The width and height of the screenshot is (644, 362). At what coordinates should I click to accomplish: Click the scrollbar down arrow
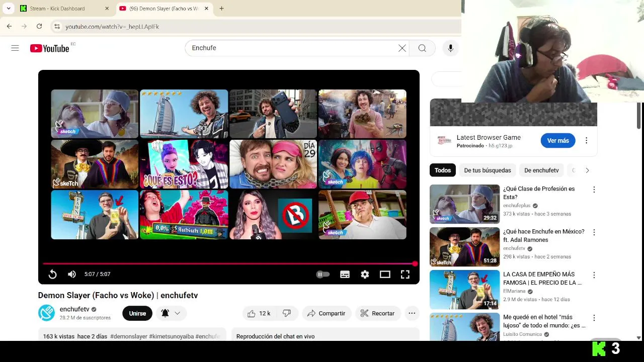click(639, 338)
